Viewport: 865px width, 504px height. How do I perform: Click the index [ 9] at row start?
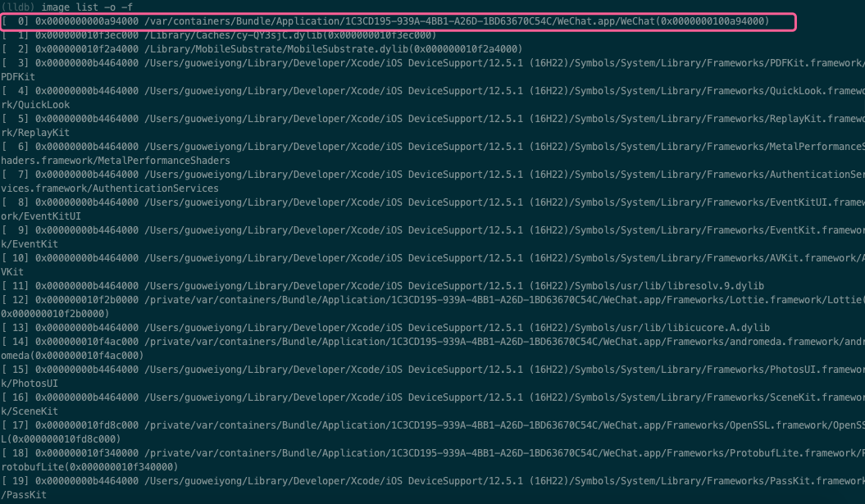click(x=15, y=230)
